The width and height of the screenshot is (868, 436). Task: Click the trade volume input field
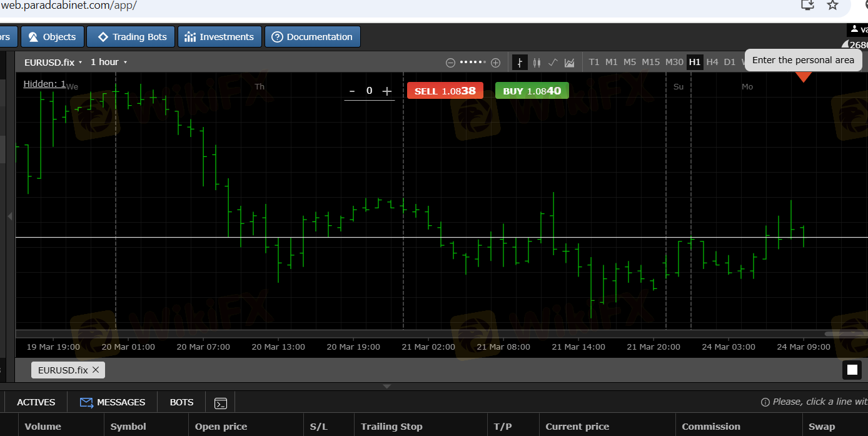370,91
